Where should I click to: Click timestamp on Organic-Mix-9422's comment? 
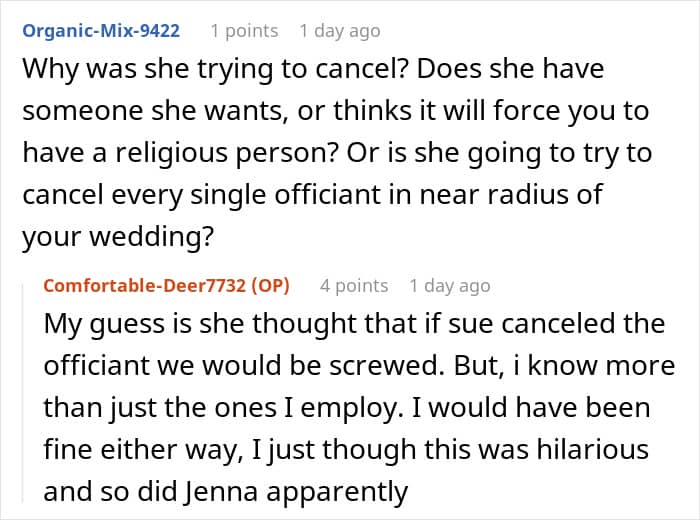tap(339, 30)
